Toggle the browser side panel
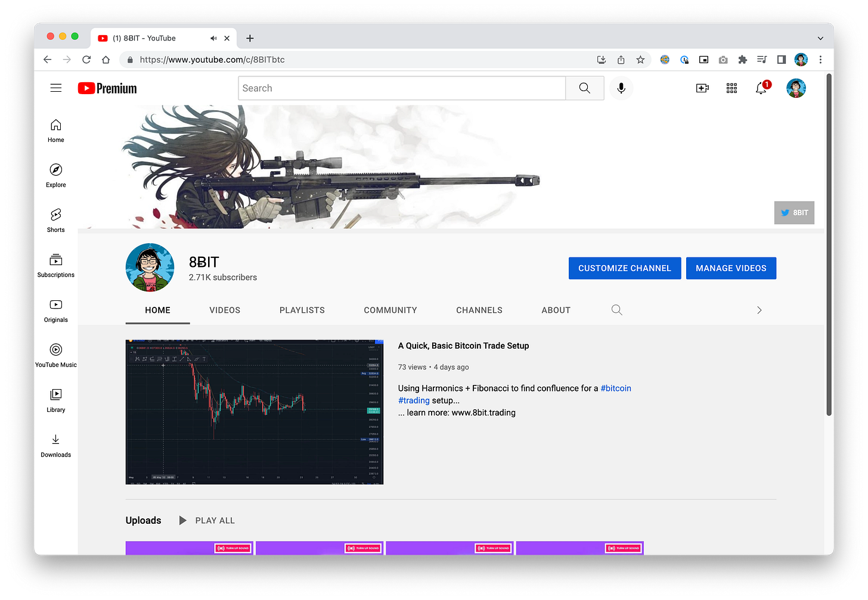The image size is (868, 600). click(x=782, y=60)
